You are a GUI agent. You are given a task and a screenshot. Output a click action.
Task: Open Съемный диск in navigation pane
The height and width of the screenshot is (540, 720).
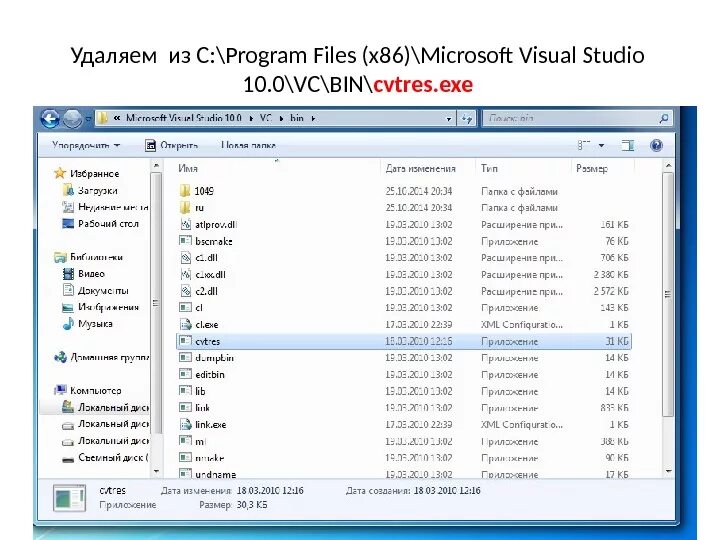(x=112, y=457)
